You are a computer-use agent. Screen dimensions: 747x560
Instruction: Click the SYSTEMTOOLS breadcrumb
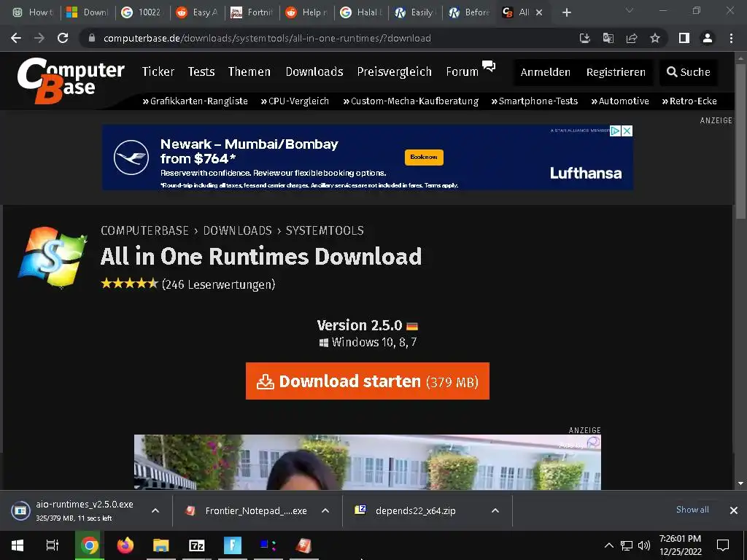pos(325,230)
